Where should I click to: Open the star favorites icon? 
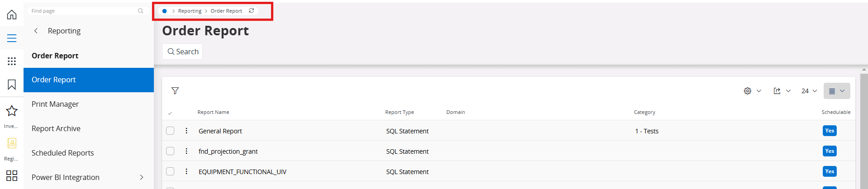pos(12,111)
